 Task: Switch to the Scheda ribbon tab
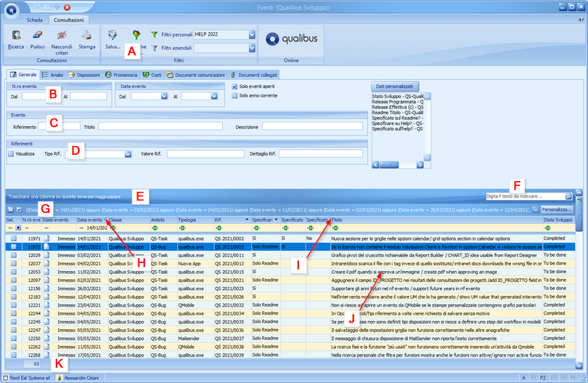tap(35, 20)
